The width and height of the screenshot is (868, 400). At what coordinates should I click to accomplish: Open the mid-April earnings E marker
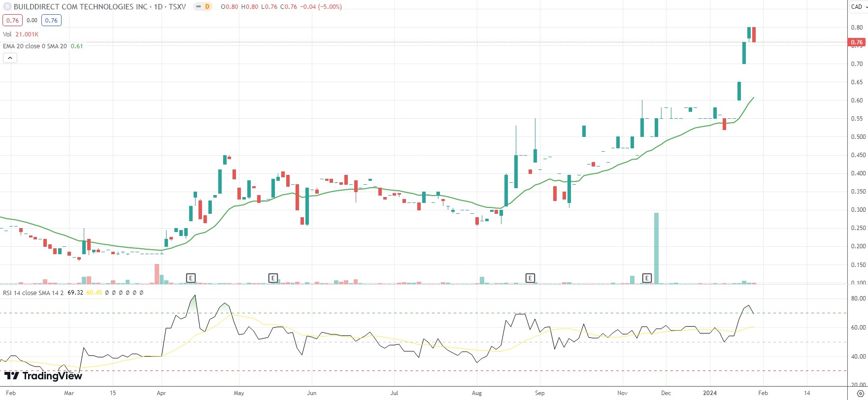click(191, 278)
